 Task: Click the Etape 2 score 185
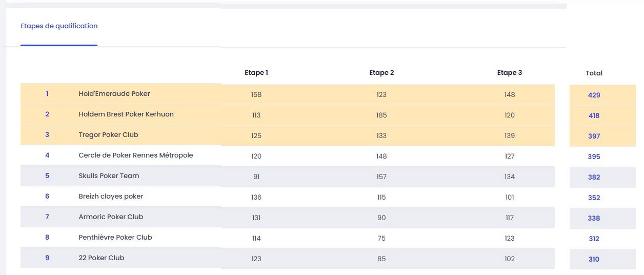[381, 115]
